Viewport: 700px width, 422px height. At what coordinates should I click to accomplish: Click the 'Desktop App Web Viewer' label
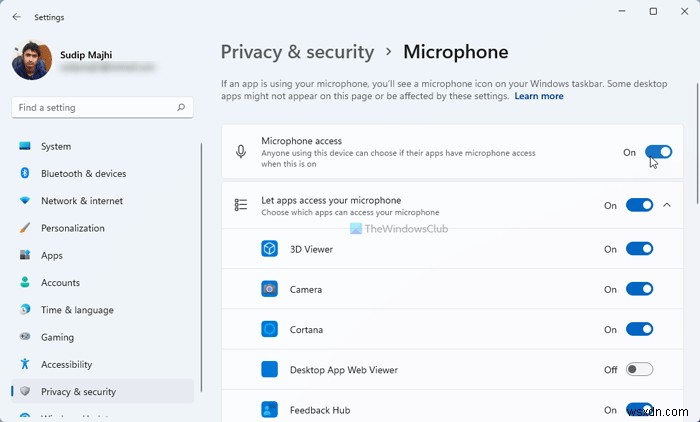(x=344, y=370)
